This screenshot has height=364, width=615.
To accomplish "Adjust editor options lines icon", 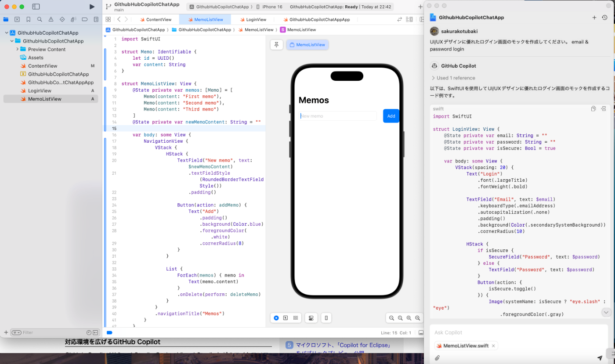I will tap(409, 19).
